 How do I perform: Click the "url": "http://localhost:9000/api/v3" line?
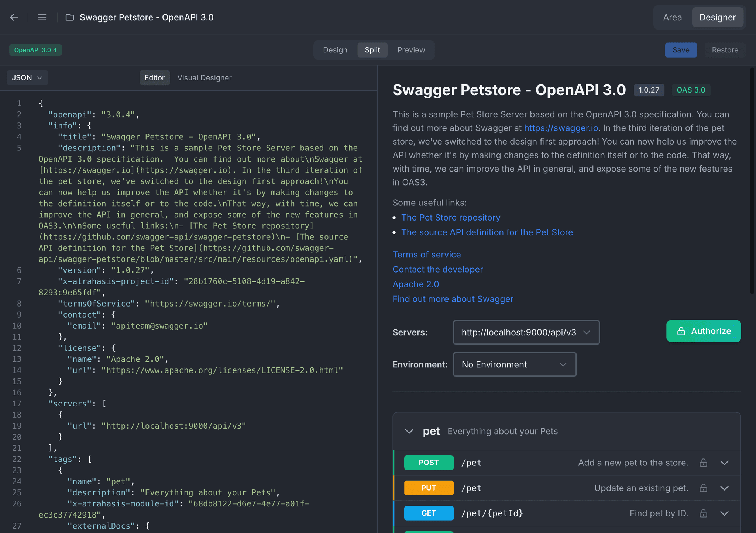pos(157,426)
